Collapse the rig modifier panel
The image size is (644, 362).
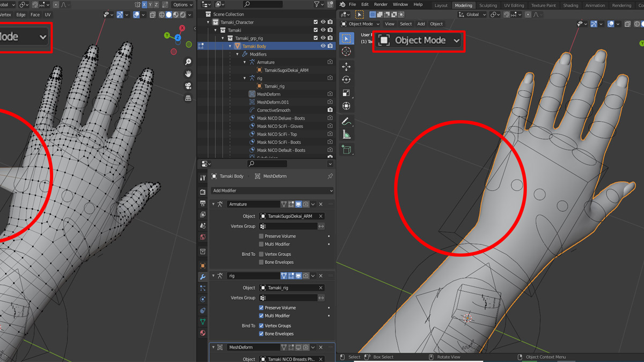coord(214,276)
